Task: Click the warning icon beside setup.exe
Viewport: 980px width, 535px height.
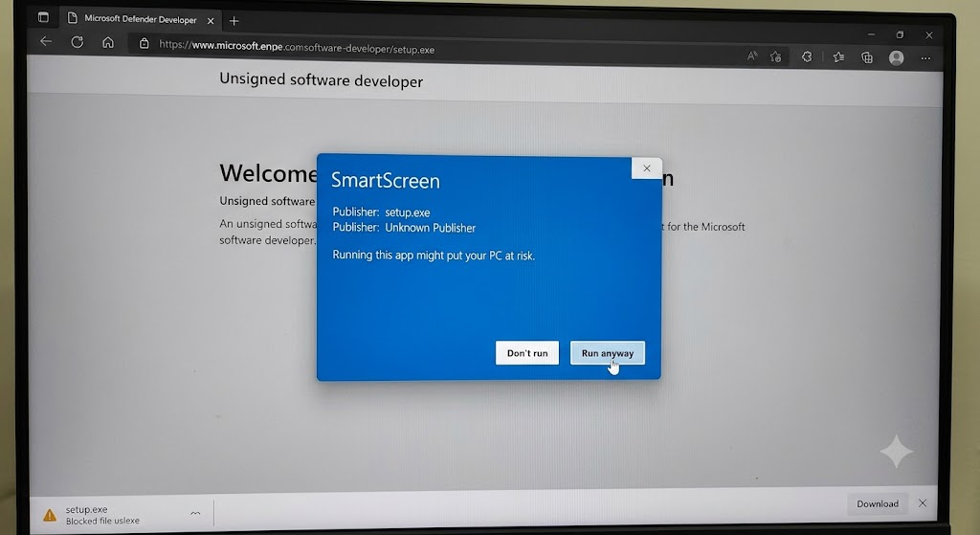Action: point(50,516)
